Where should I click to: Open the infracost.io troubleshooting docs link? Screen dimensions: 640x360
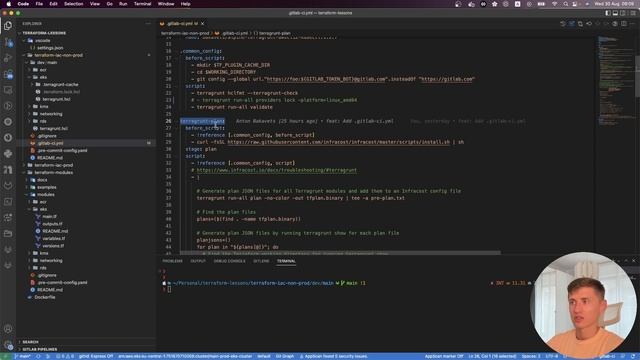tap(277, 170)
